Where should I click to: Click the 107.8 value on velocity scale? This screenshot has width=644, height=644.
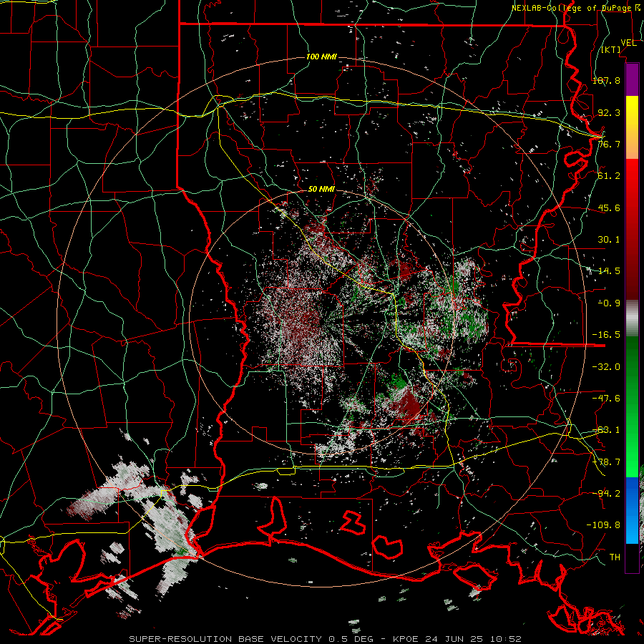(606, 80)
